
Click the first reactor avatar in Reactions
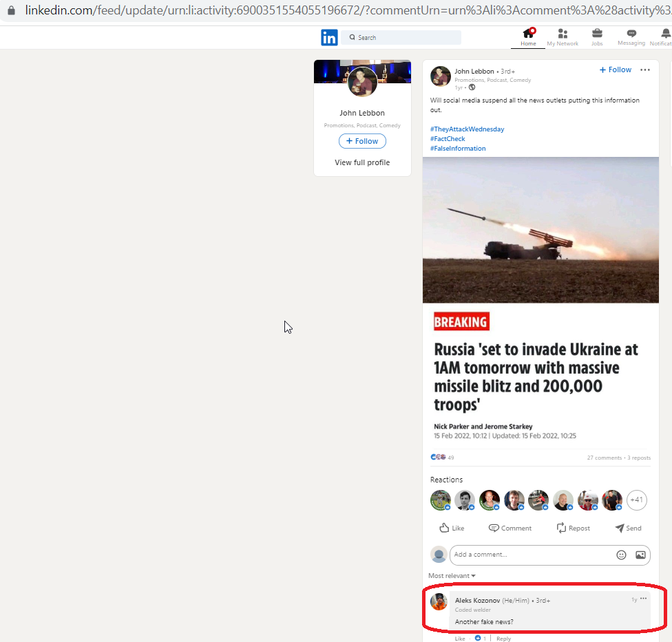click(x=441, y=500)
